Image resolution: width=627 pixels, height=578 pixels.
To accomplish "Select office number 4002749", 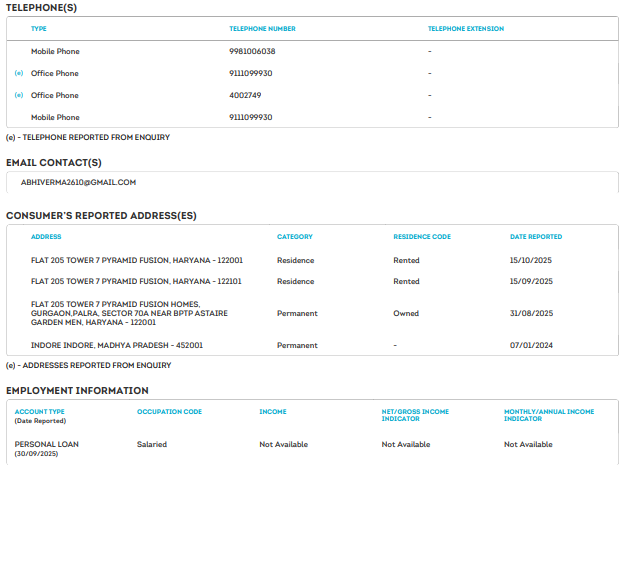I will coord(245,95).
